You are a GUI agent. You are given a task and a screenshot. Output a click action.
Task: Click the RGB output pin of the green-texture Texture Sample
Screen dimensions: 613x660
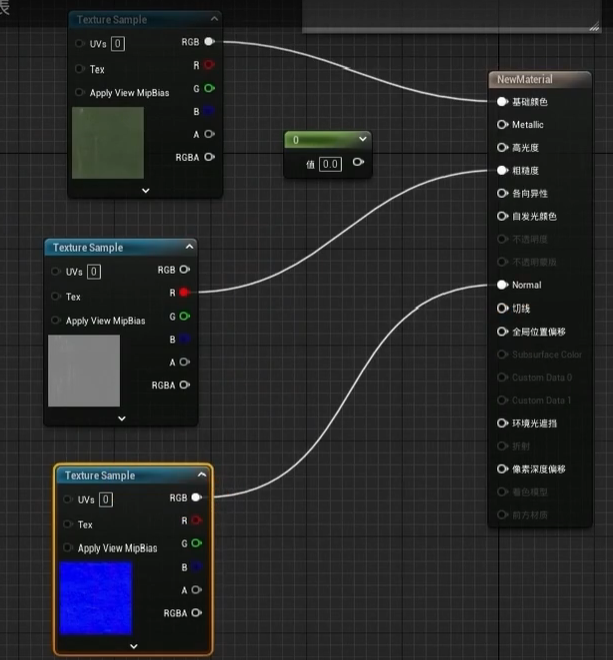[x=209, y=42]
